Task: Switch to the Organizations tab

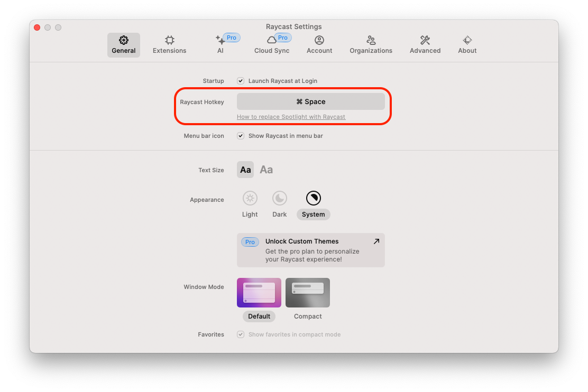Action: pos(371,45)
